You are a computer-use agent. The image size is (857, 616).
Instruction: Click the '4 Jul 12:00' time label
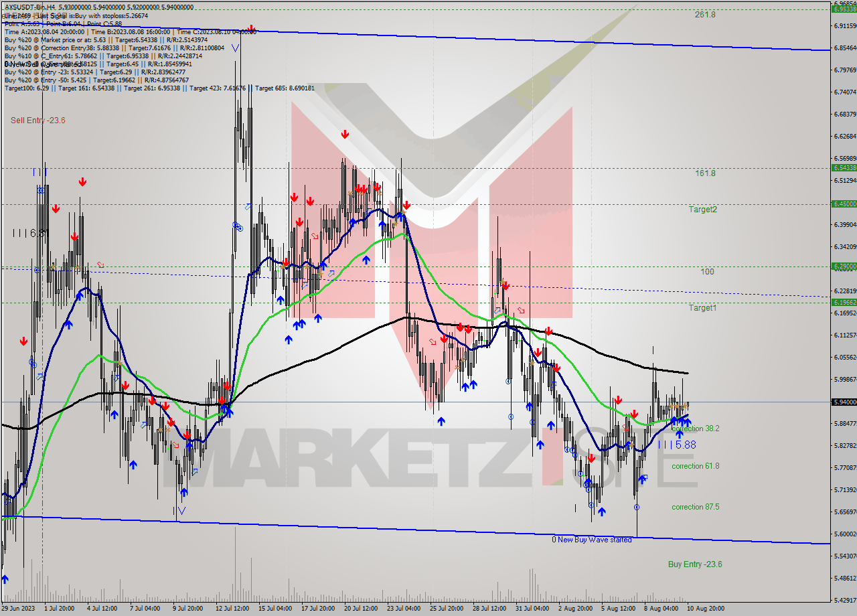point(102,609)
